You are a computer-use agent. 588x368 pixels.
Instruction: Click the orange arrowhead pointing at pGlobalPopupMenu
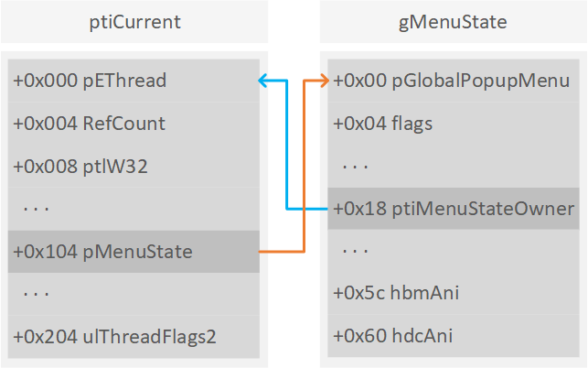tap(323, 81)
